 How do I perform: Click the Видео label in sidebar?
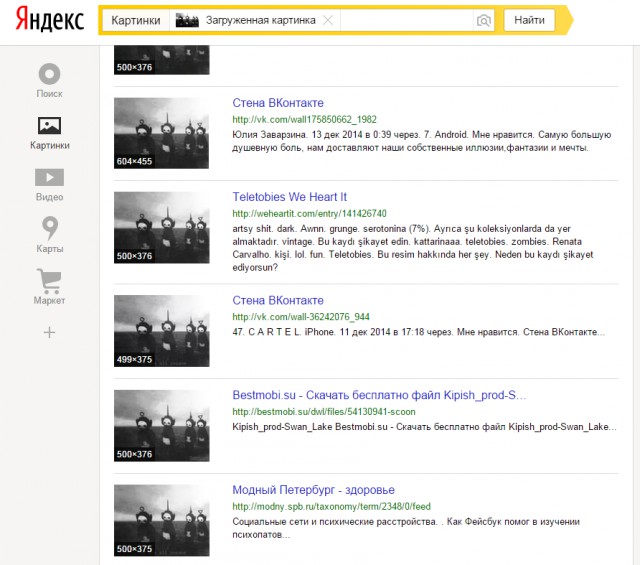tap(49, 197)
